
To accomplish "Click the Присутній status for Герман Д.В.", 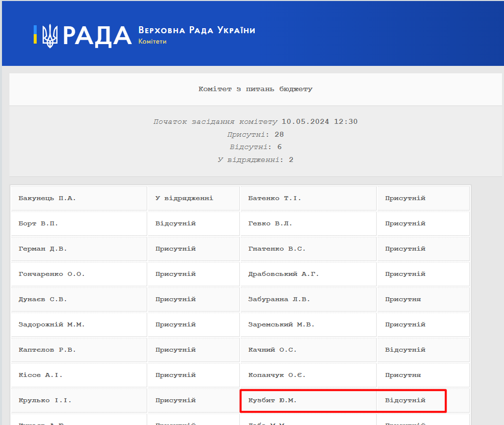I will 193,249.
